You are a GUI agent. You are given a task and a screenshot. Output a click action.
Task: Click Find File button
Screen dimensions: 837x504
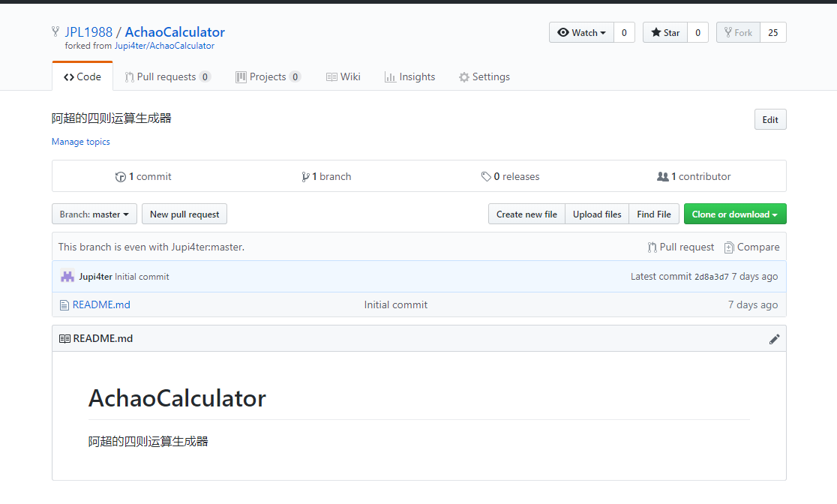click(x=654, y=214)
